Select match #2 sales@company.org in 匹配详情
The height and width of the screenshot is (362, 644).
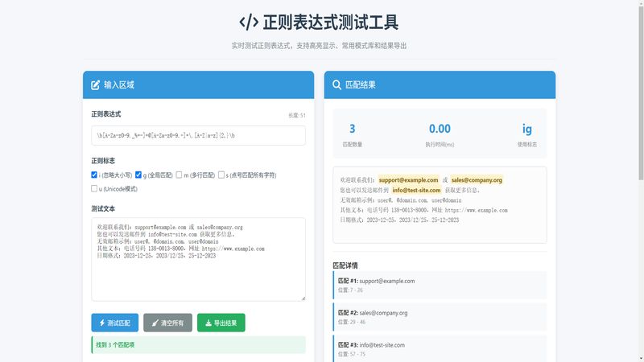(439, 317)
